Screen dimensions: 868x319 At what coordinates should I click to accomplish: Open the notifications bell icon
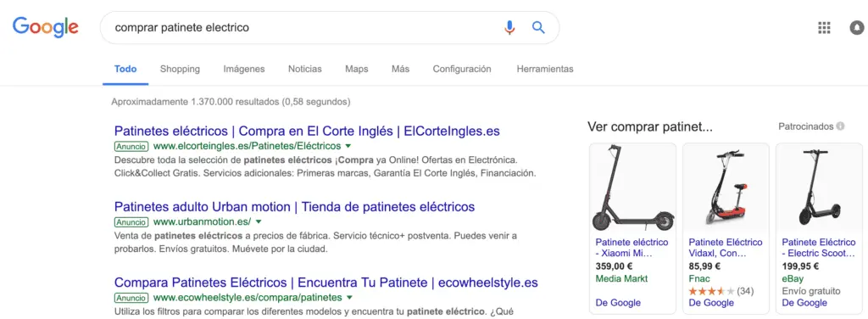coord(858,28)
